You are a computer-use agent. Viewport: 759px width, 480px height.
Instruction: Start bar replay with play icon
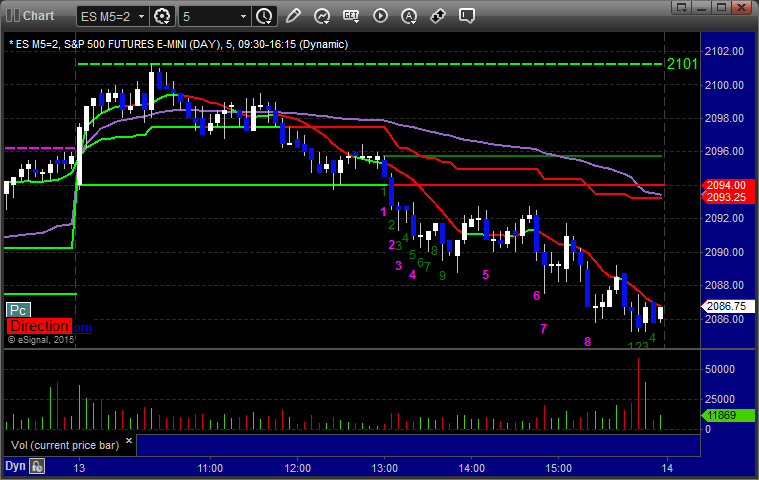tap(380, 16)
